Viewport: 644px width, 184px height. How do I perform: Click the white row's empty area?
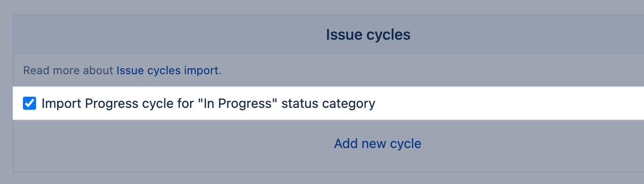pyautogui.click(x=510, y=103)
